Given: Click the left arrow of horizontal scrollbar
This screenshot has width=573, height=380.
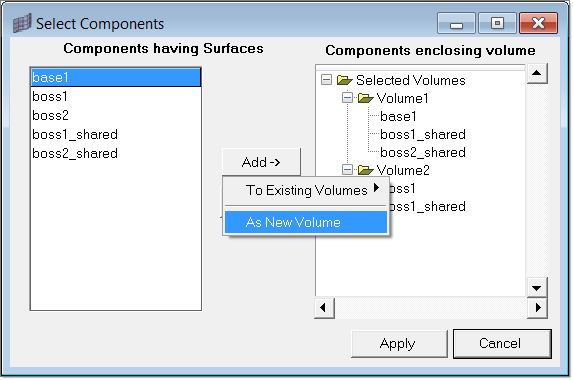Looking at the screenshot, I should click(x=324, y=308).
